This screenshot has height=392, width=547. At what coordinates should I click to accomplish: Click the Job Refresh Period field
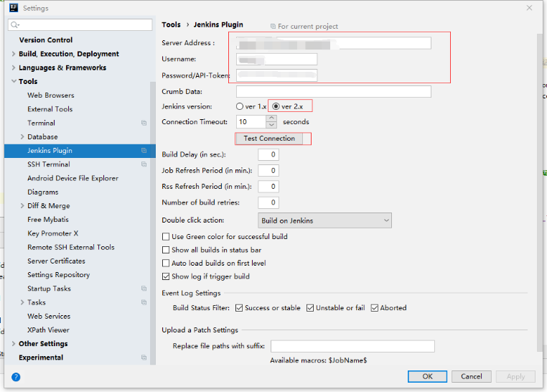pyautogui.click(x=268, y=171)
